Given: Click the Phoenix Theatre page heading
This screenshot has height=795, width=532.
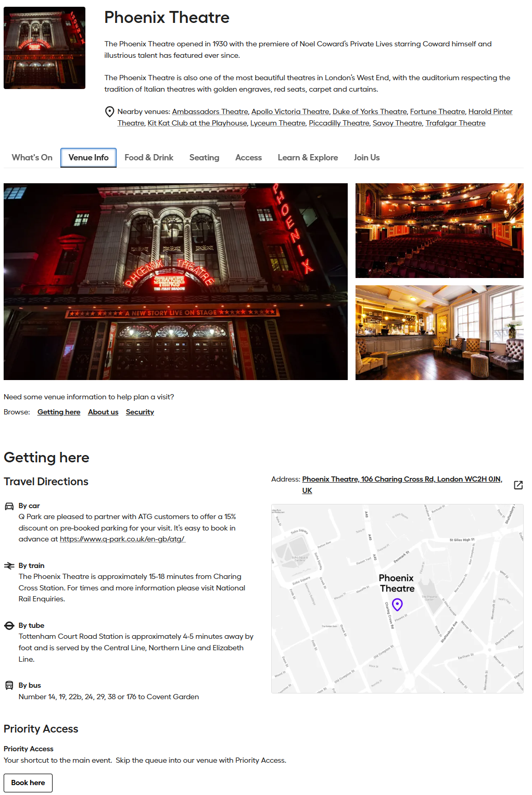Looking at the screenshot, I should point(167,18).
